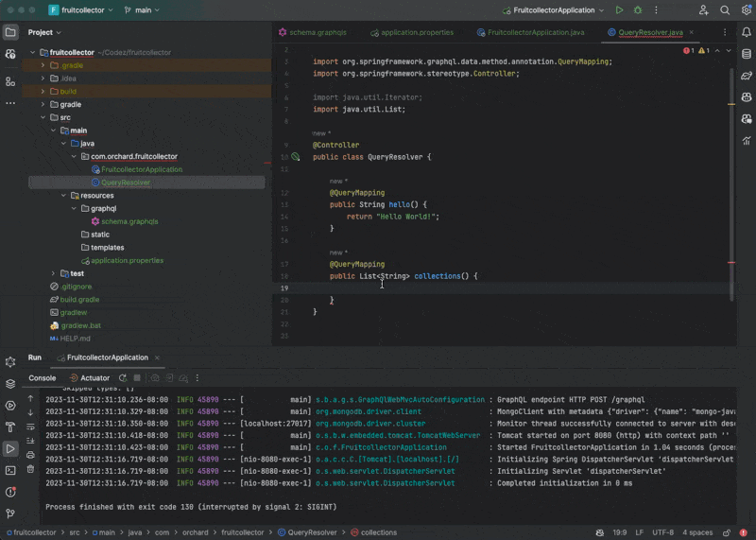The image size is (756, 540).
Task: Click the collections breadcrumb in status bar
Action: pos(374,532)
